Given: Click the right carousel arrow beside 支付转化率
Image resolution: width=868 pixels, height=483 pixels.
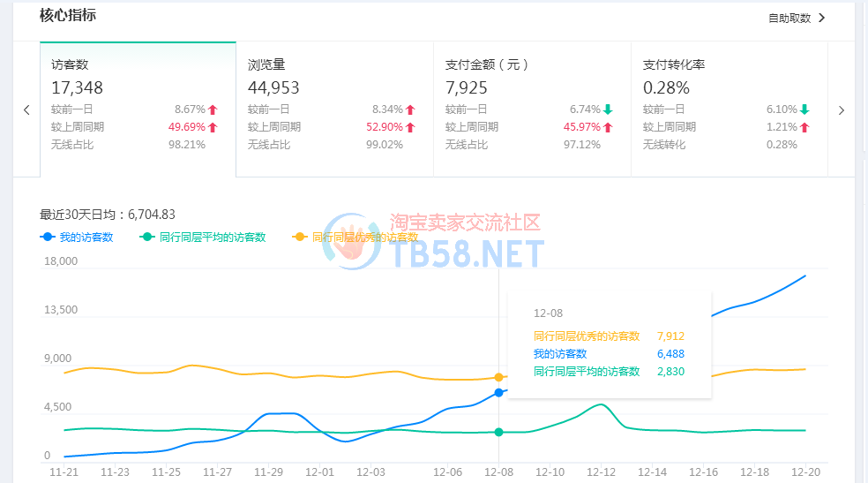Looking at the screenshot, I should [841, 110].
